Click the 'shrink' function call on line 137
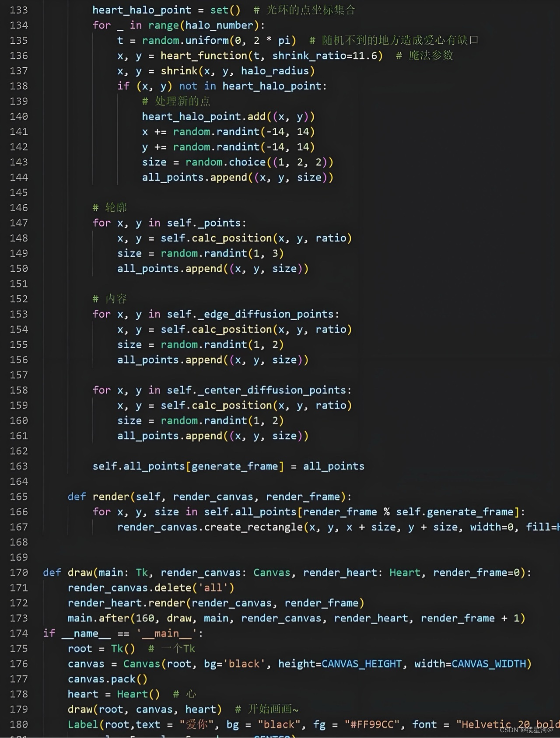560x738 pixels. click(179, 70)
